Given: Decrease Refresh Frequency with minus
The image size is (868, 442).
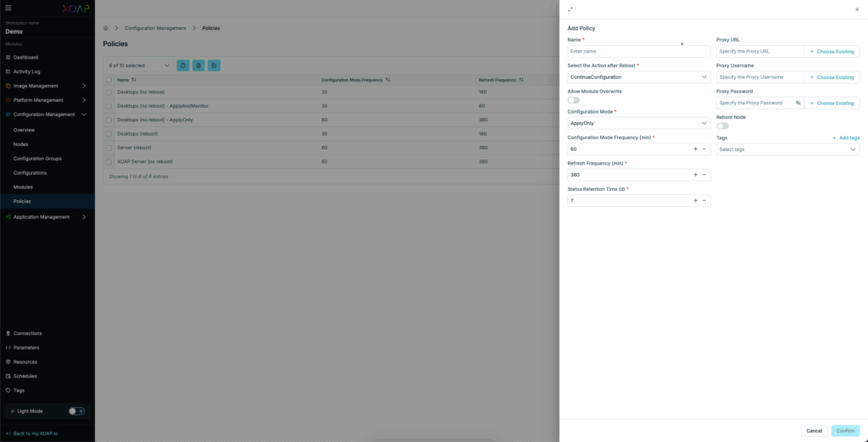Looking at the screenshot, I should pos(704,175).
